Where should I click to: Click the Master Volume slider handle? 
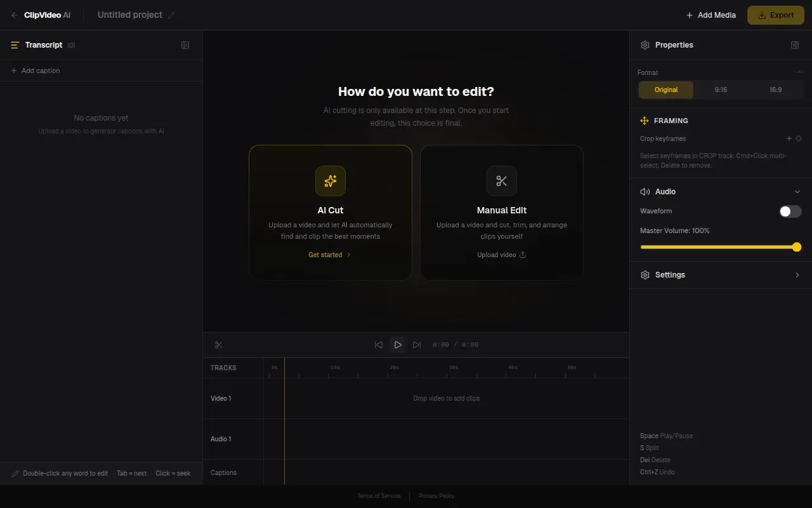tap(797, 247)
